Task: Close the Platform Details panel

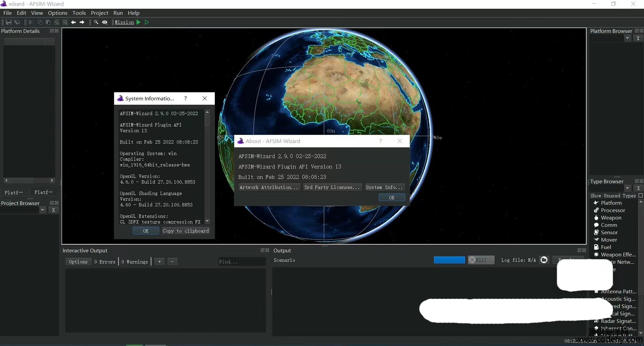Action: tap(56, 31)
